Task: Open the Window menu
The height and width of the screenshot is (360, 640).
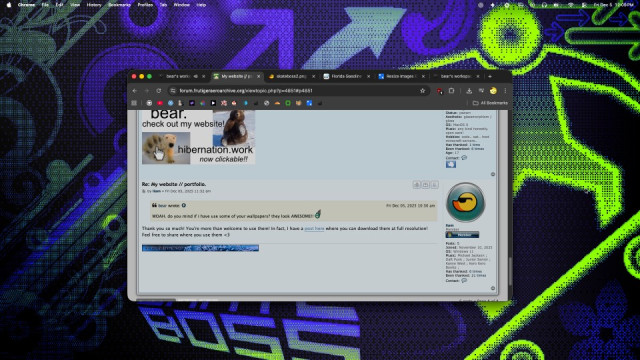Action: click(x=182, y=5)
